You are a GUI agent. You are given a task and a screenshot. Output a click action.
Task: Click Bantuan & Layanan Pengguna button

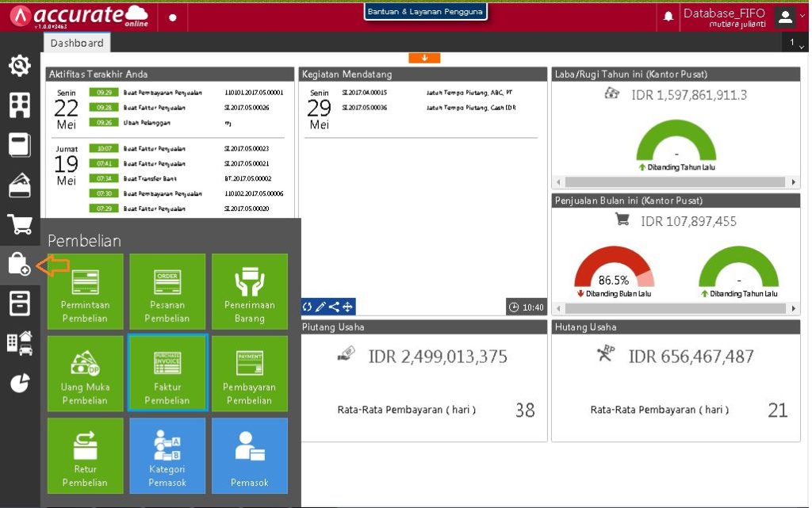tap(426, 12)
